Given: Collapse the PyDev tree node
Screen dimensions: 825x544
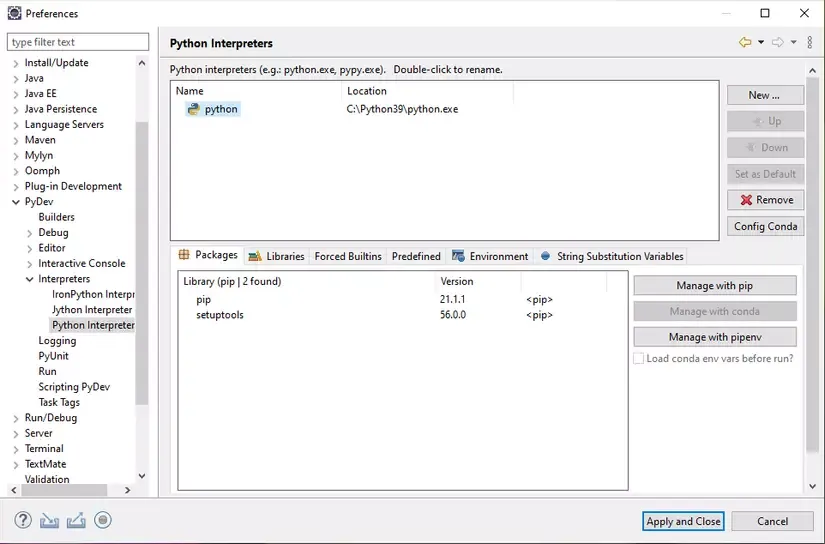Looking at the screenshot, I should pos(16,202).
